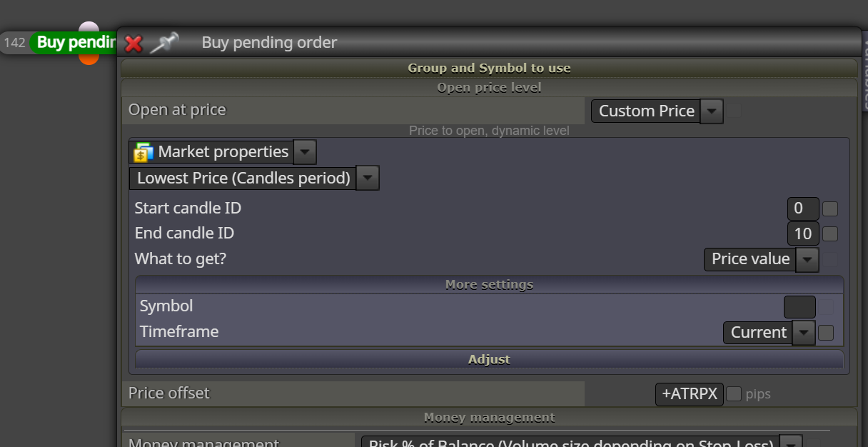
Task: Open the Market properties dropdown arrow
Action: 305,152
